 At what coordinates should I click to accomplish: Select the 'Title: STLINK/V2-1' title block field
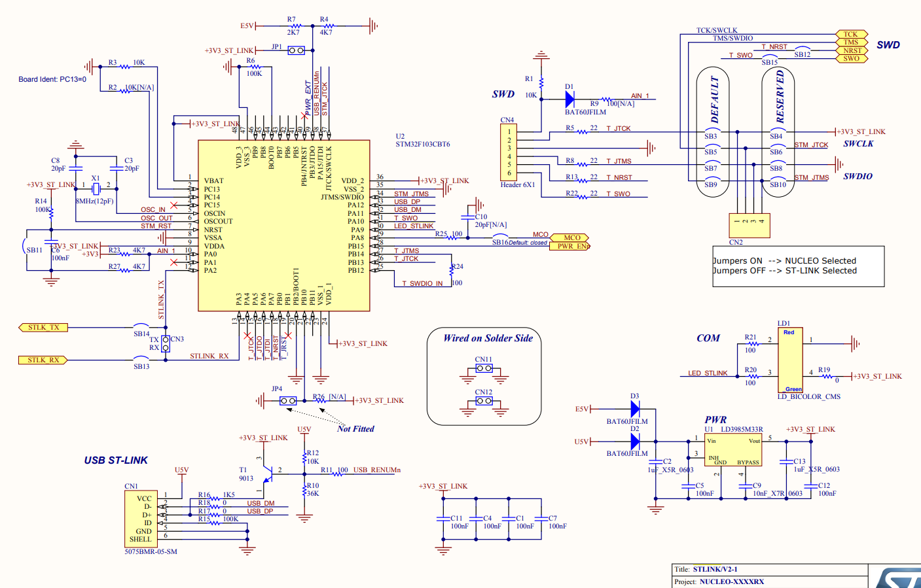(706, 569)
